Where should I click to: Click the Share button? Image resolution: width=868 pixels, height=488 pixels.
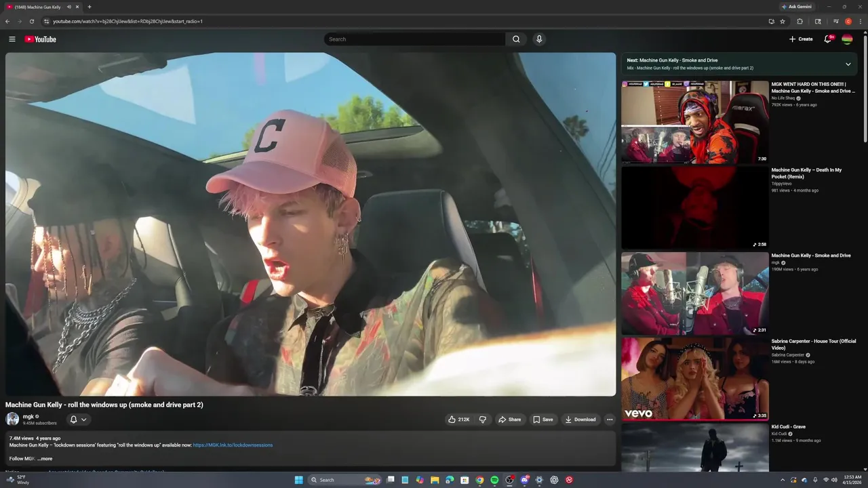(x=509, y=420)
